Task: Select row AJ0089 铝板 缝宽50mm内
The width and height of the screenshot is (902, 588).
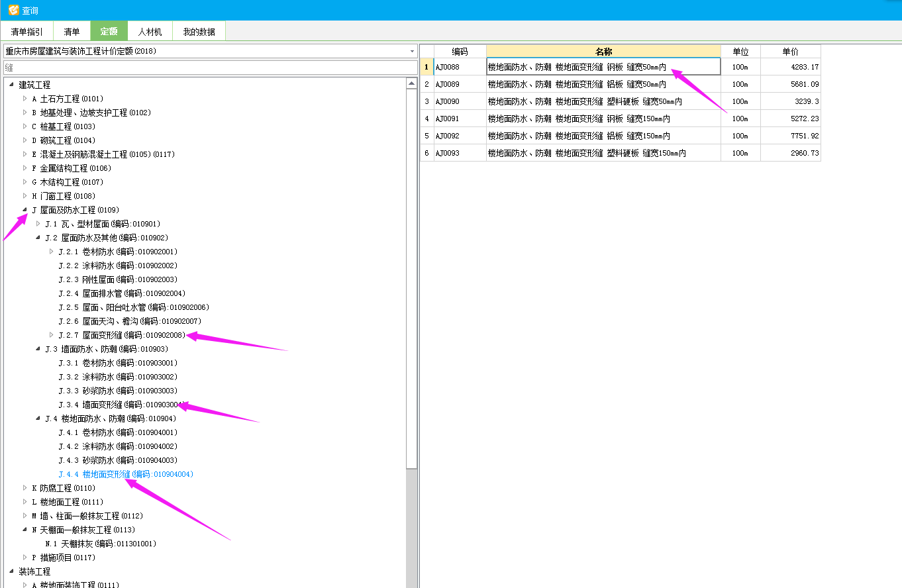Action: pos(621,84)
